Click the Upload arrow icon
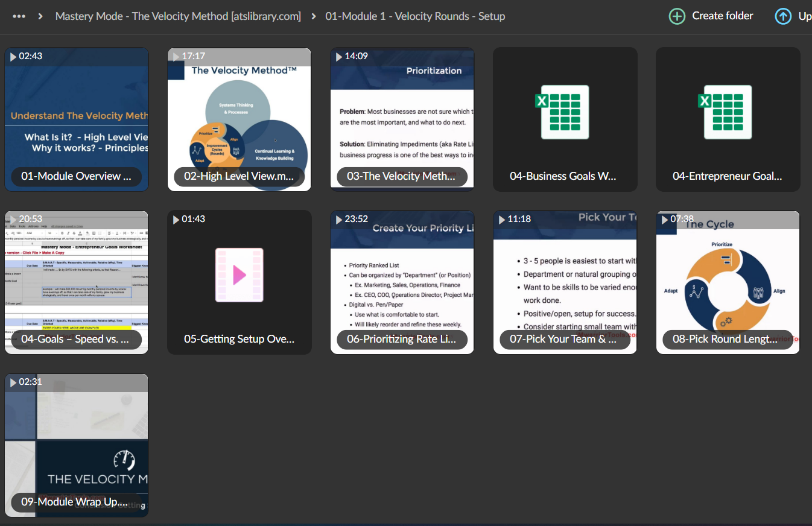812x526 pixels. pos(783,16)
